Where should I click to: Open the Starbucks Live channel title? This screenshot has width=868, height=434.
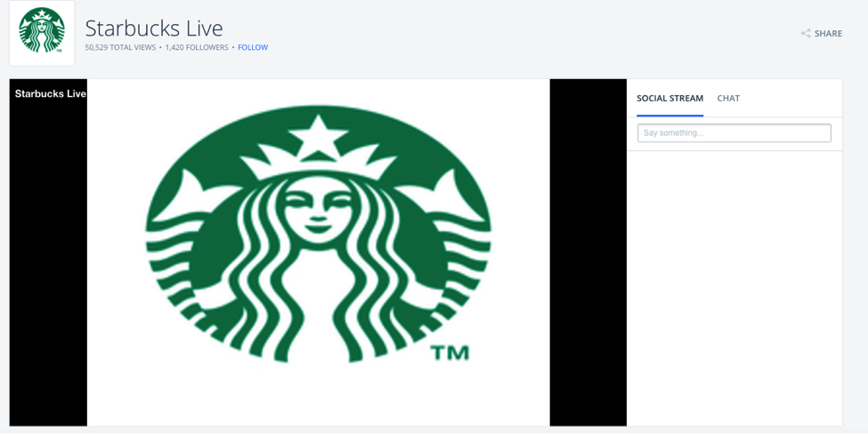point(154,28)
